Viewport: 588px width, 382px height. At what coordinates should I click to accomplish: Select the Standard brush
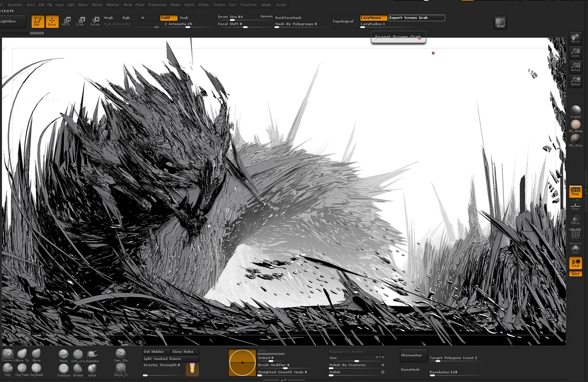[x=8, y=355]
